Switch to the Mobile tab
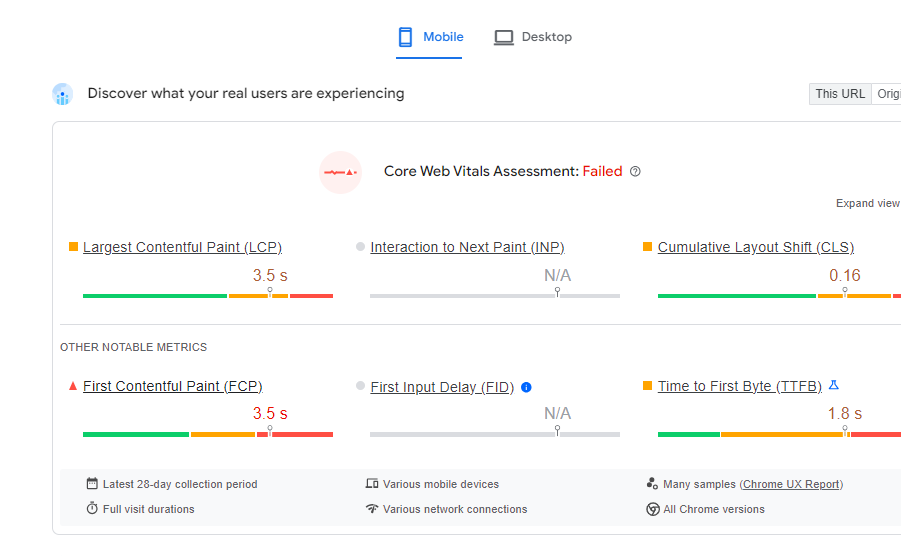 tap(429, 37)
